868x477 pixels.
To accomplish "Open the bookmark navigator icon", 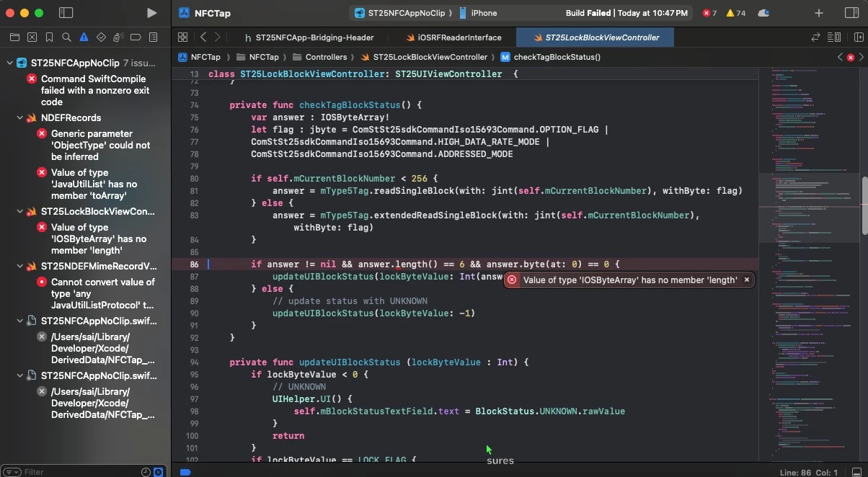I will (x=49, y=37).
